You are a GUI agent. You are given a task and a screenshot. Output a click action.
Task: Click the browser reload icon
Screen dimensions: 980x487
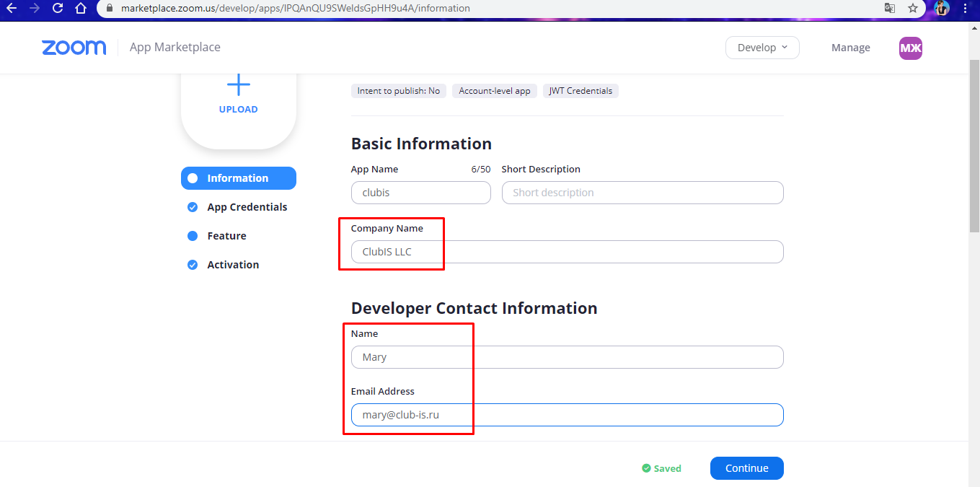[58, 9]
